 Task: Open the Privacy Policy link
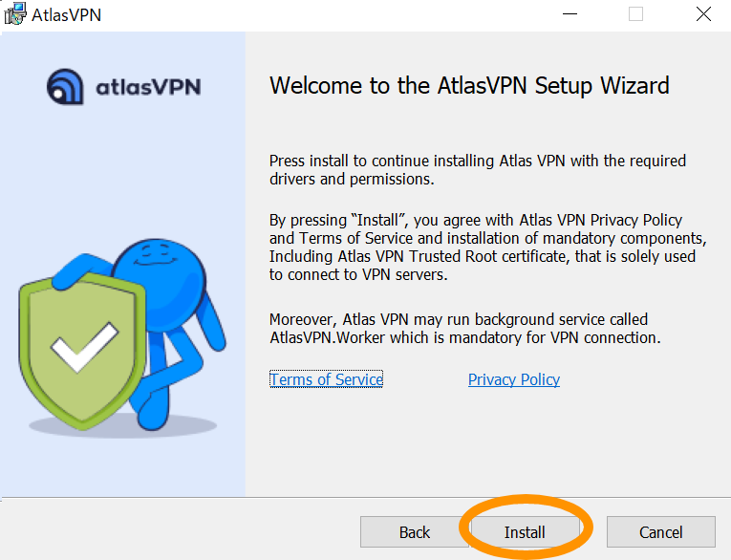pyautogui.click(x=514, y=379)
